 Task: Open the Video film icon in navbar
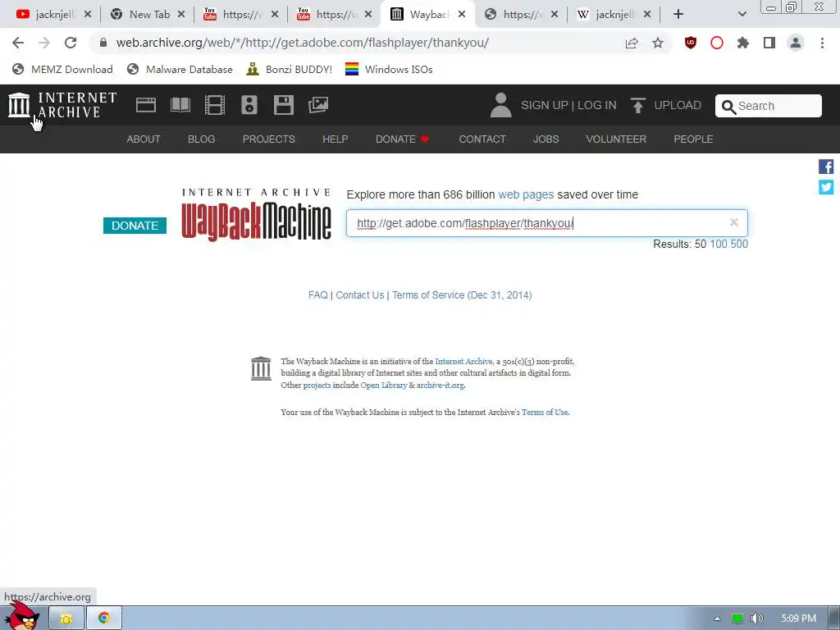215,105
